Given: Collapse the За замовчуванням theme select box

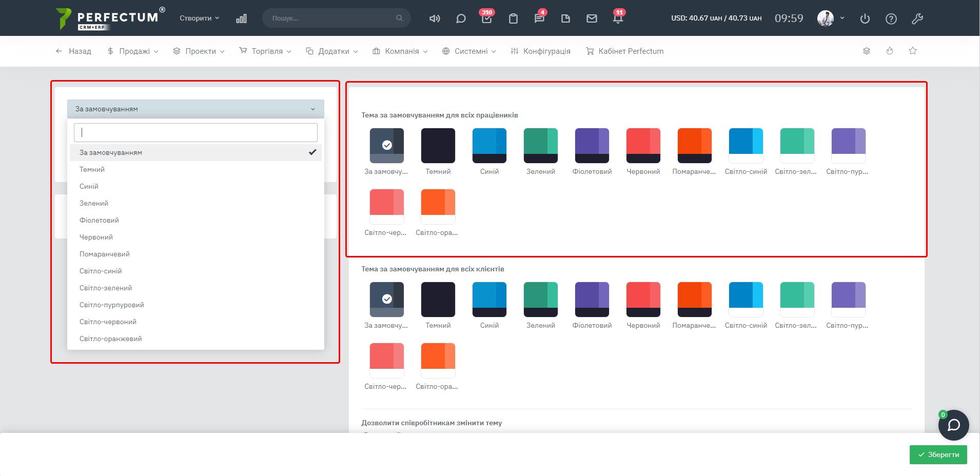Looking at the screenshot, I should tap(195, 109).
